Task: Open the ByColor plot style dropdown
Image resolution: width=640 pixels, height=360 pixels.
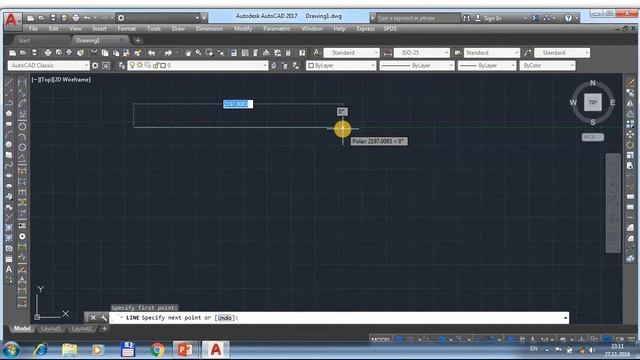Action: tap(547, 65)
